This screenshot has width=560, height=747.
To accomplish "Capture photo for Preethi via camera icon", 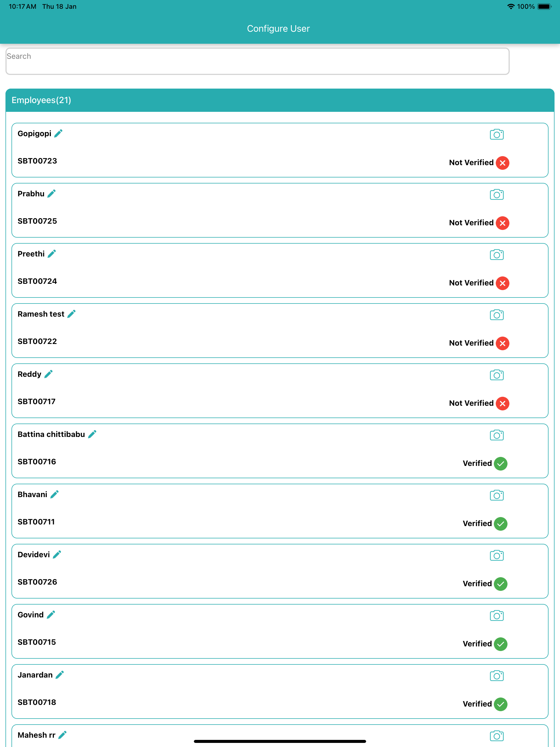I will tap(497, 255).
